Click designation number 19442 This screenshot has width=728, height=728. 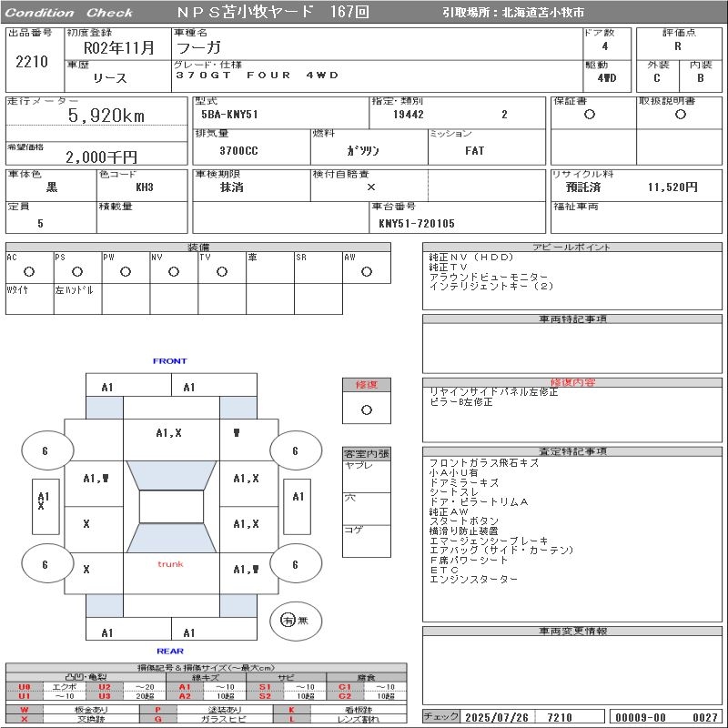pyautogui.click(x=409, y=115)
